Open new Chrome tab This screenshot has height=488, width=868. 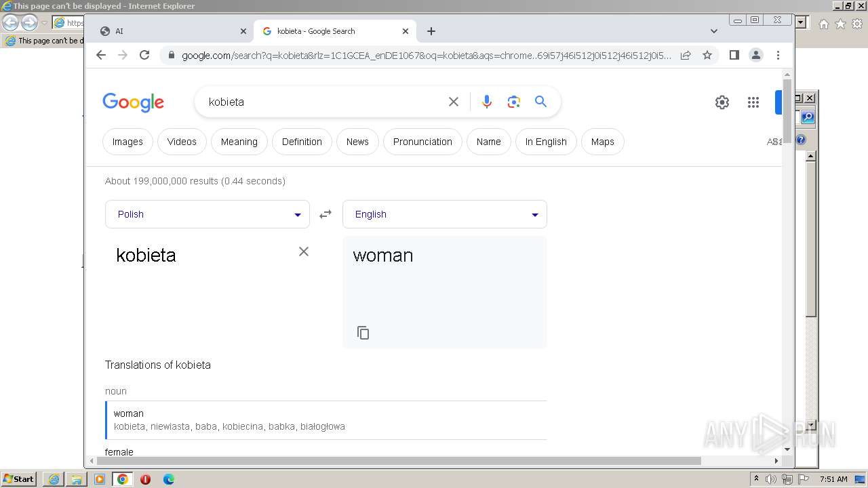click(431, 31)
